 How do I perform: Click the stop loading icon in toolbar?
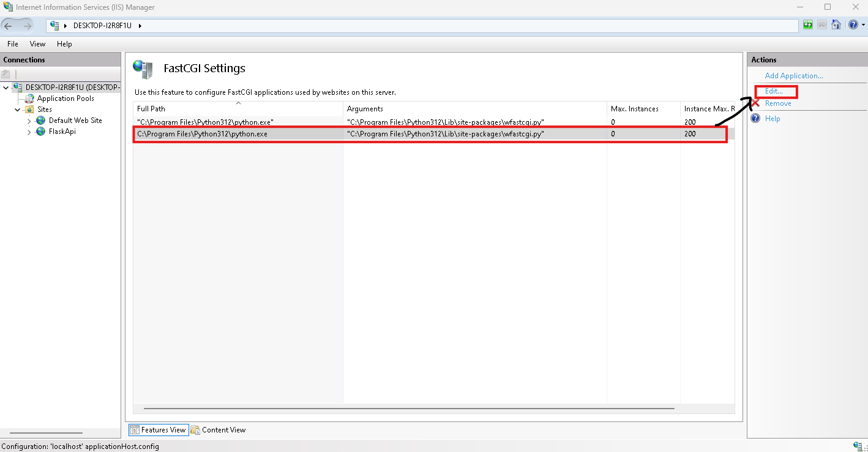coord(822,25)
